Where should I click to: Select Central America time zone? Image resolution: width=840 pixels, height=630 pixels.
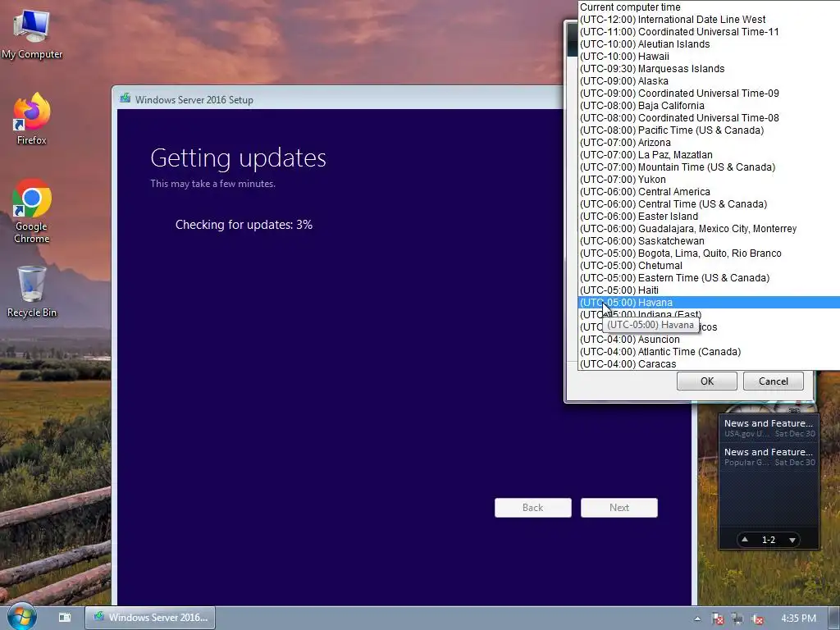(710, 192)
